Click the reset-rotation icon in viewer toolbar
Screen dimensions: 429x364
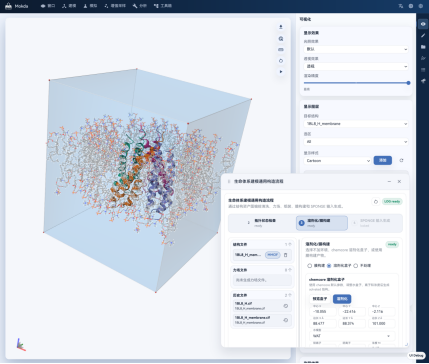point(281,61)
